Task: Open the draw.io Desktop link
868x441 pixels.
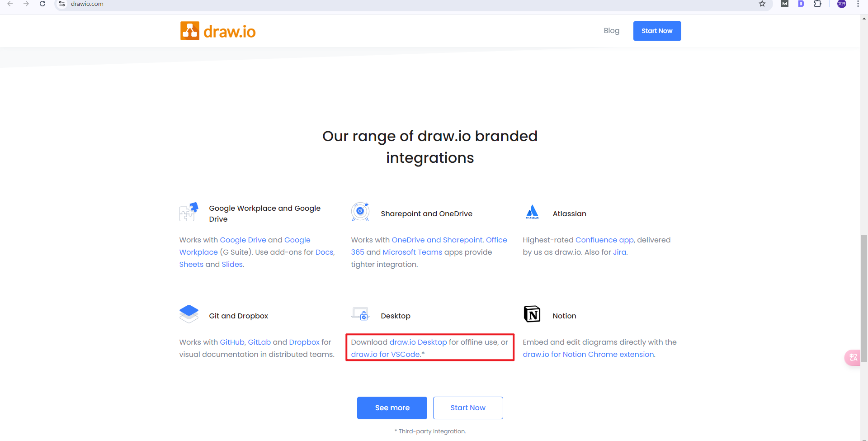Action: pyautogui.click(x=418, y=342)
